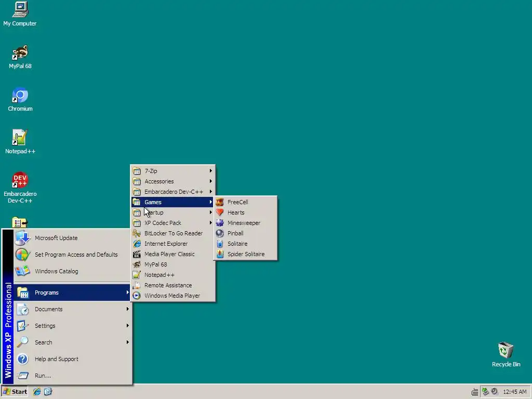Open the Accessories program folder

point(172,181)
